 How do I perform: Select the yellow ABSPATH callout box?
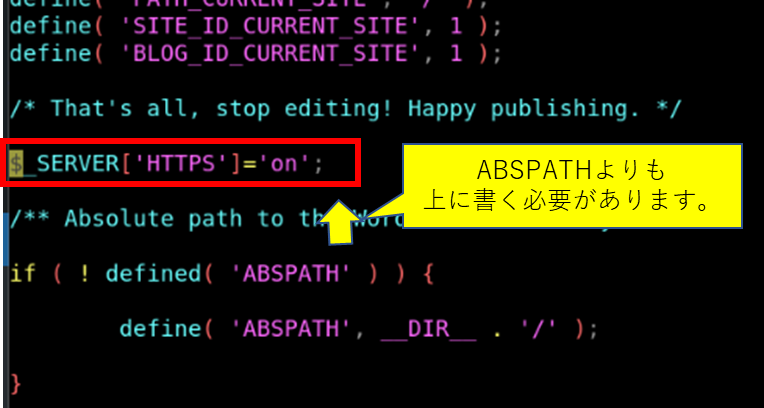(572, 186)
